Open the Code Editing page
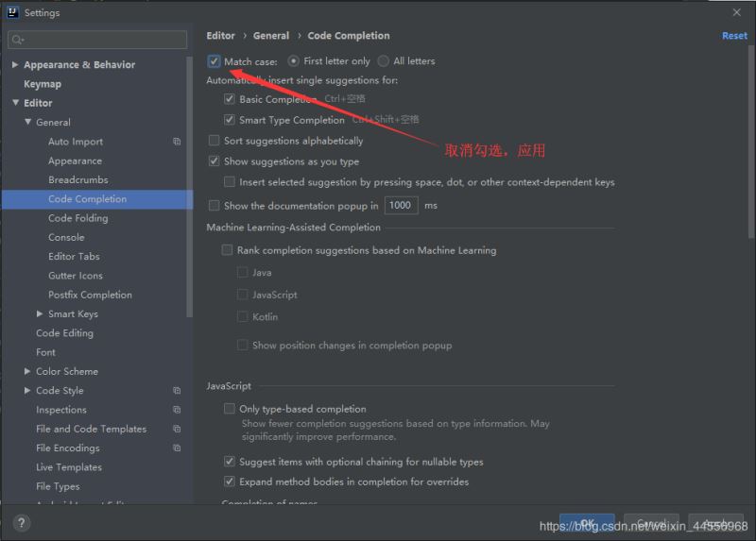 pos(64,333)
